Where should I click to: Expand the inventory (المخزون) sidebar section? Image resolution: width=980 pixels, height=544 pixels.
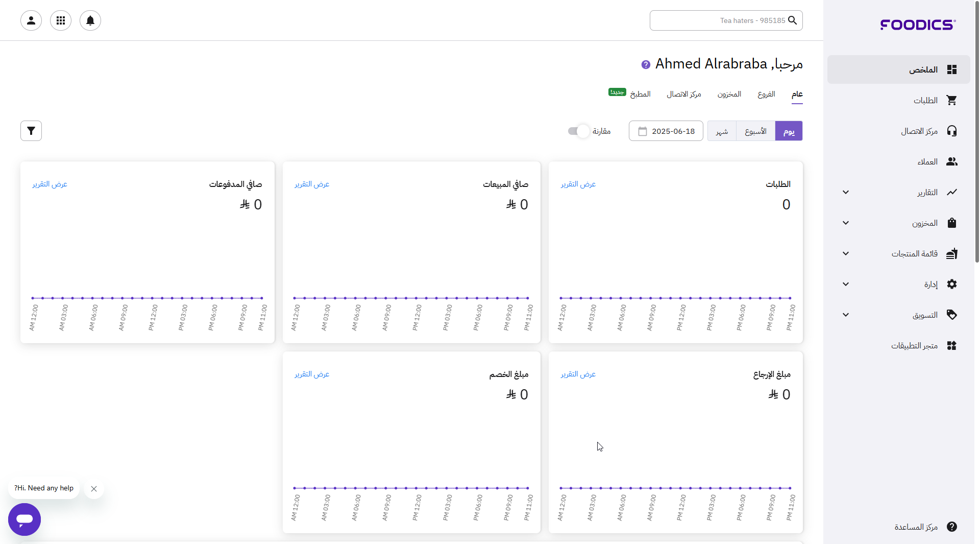[x=846, y=223]
